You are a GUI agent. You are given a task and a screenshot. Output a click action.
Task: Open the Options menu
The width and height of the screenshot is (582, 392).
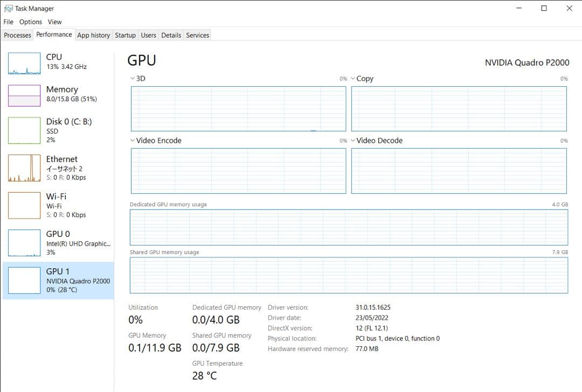click(x=30, y=22)
